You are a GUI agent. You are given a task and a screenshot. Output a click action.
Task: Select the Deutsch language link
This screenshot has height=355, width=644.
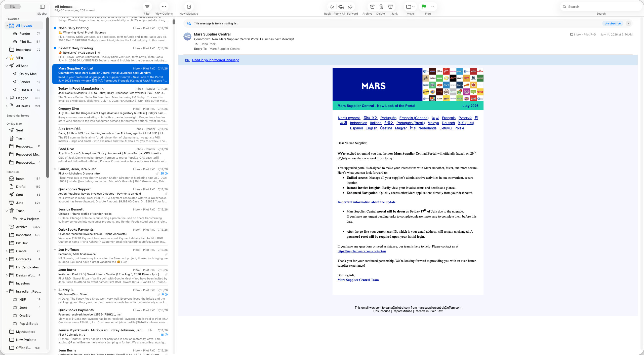click(448, 123)
